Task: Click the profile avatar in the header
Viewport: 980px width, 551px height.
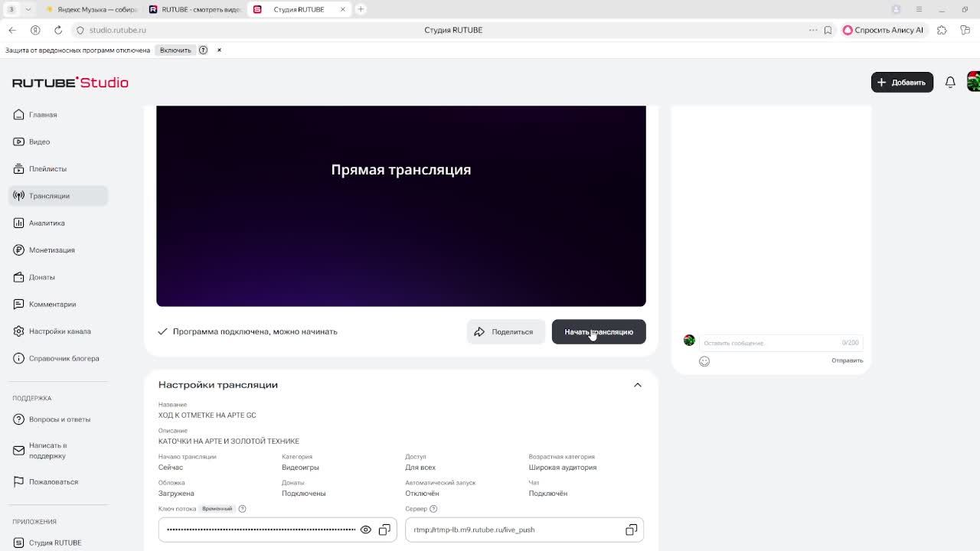Action: [x=973, y=82]
